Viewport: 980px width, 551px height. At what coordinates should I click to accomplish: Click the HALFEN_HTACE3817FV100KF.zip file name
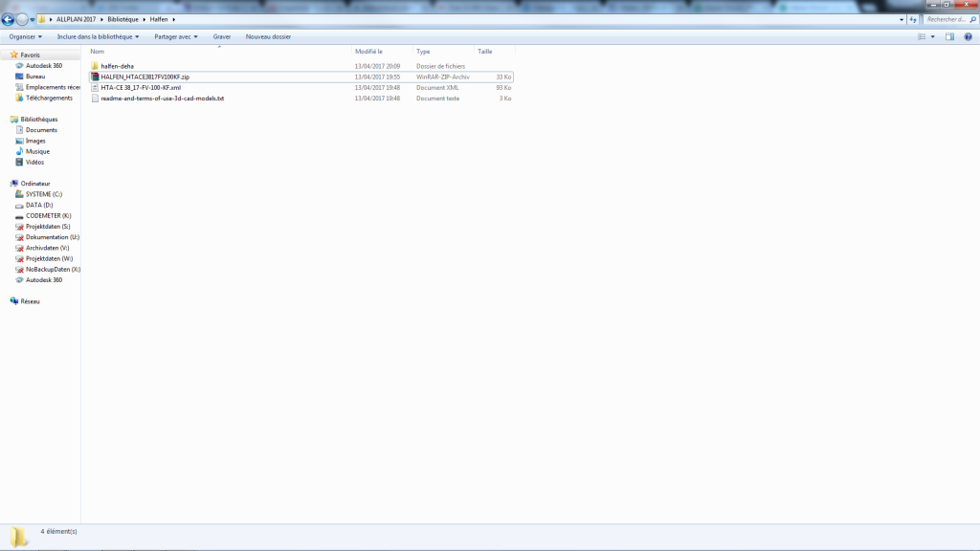tap(145, 77)
